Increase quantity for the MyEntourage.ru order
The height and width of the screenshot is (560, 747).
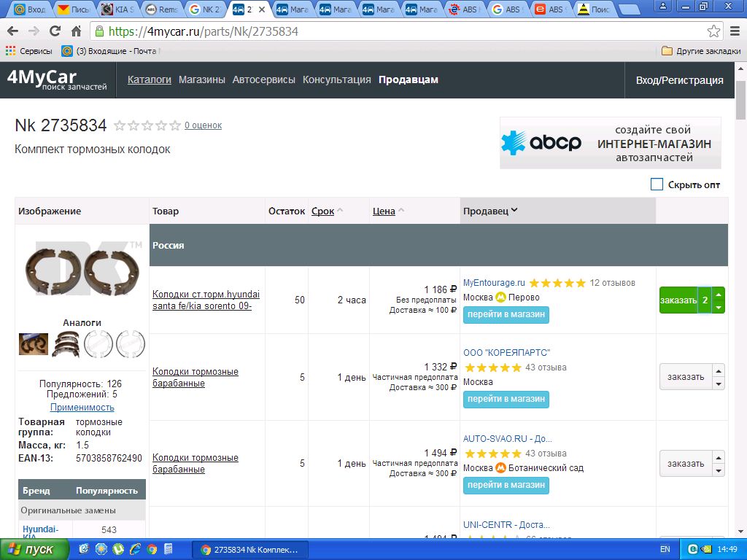click(719, 295)
